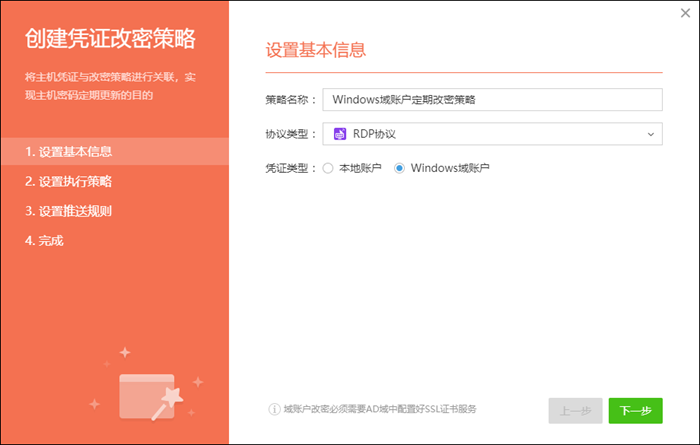This screenshot has height=445, width=700.
Task: Click the 设置基本信息 section heading
Action: (x=315, y=49)
